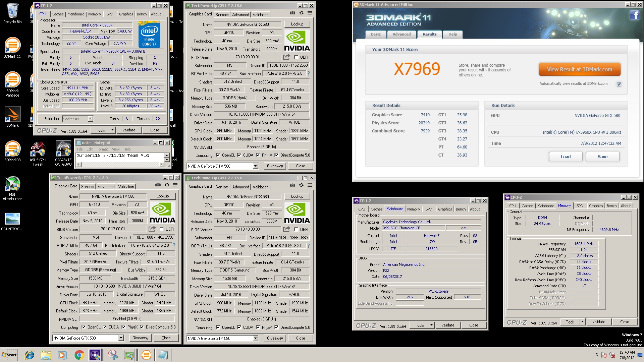Click in the Notepad text area with Jumper118
The width and height of the screenshot is (644, 362).
[x=120, y=157]
